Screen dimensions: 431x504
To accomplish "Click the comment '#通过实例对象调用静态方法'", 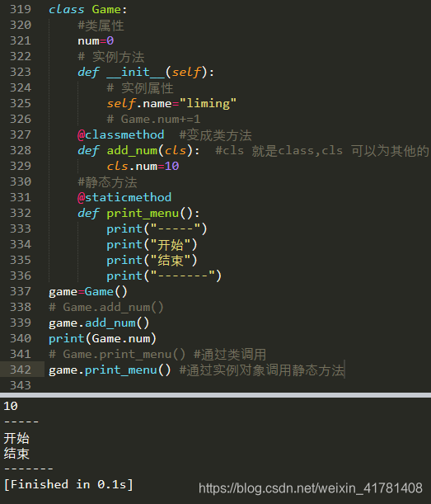I will pyautogui.click(x=262, y=370).
